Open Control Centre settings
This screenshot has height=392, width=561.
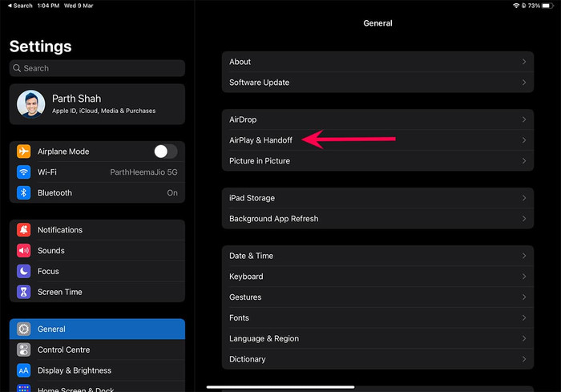[x=97, y=350]
